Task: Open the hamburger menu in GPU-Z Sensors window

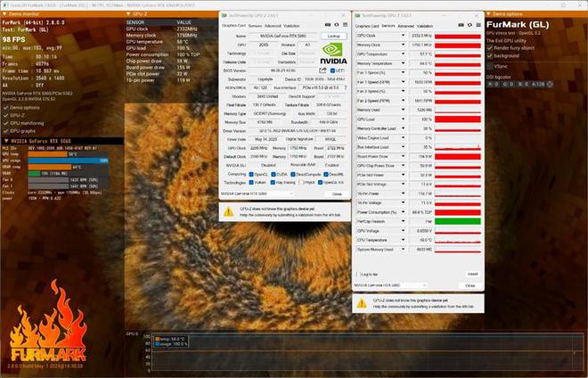Action: [x=477, y=25]
